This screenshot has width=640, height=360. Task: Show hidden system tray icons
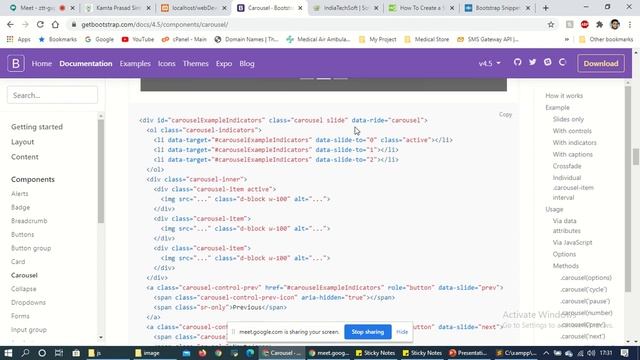546,353
